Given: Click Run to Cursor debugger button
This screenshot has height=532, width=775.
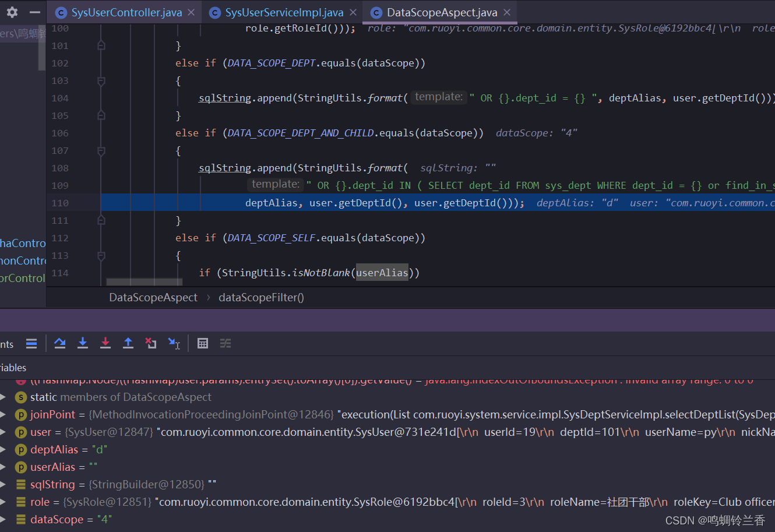Looking at the screenshot, I should (x=174, y=343).
